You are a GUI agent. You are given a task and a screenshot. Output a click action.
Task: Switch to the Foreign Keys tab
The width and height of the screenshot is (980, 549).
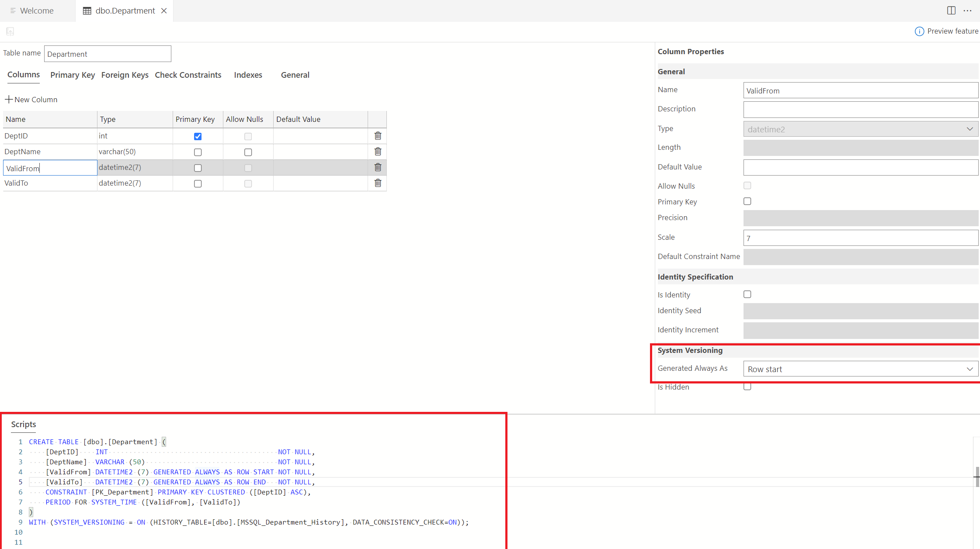125,75
